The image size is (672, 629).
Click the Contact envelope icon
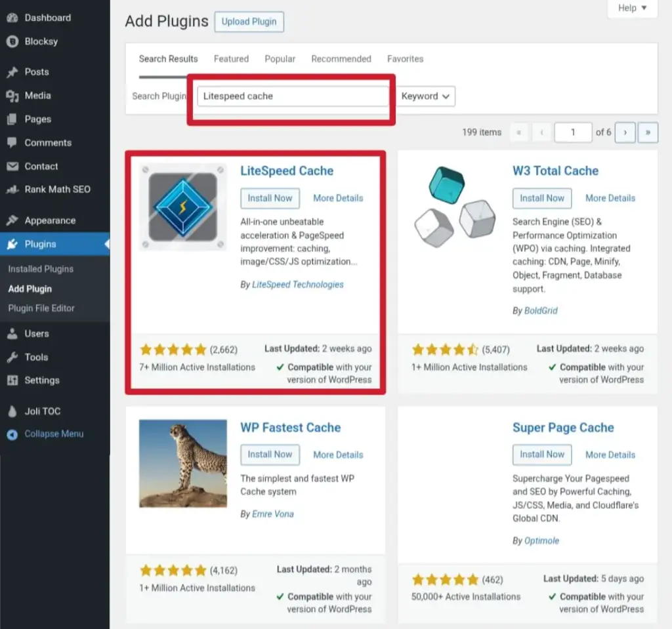tap(12, 166)
